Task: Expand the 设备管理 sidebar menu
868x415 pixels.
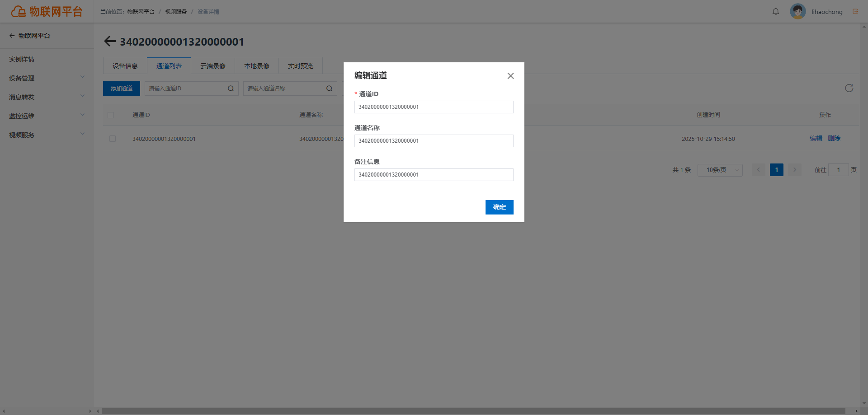Action: 47,78
